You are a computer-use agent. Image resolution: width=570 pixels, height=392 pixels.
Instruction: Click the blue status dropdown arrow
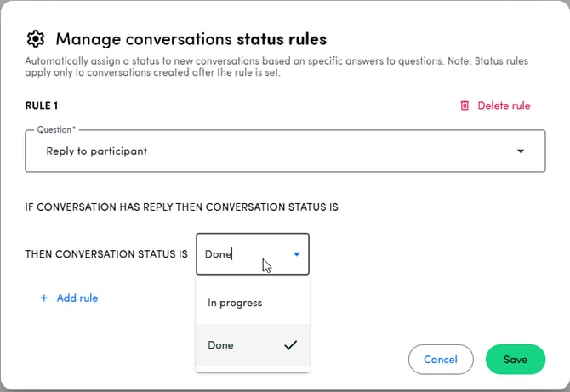coord(297,254)
